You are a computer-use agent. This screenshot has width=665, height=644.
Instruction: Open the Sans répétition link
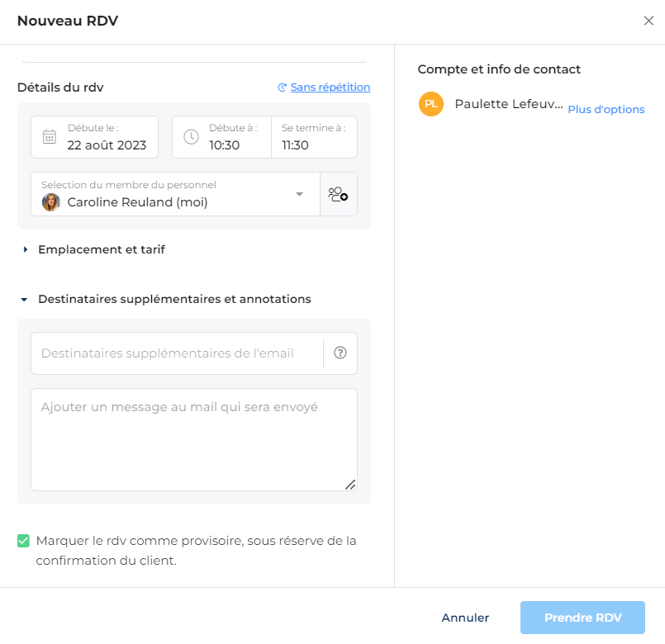pyautogui.click(x=330, y=88)
